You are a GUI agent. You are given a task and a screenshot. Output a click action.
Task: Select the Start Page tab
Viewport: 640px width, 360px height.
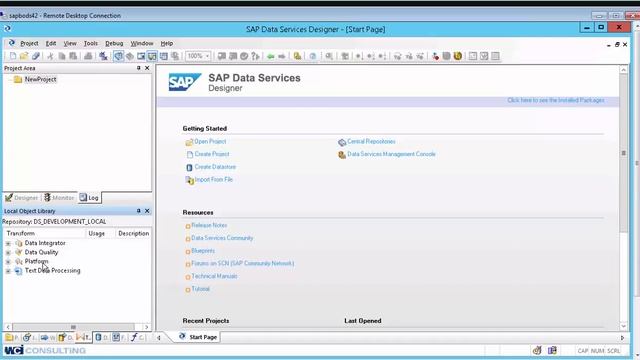coord(198,337)
